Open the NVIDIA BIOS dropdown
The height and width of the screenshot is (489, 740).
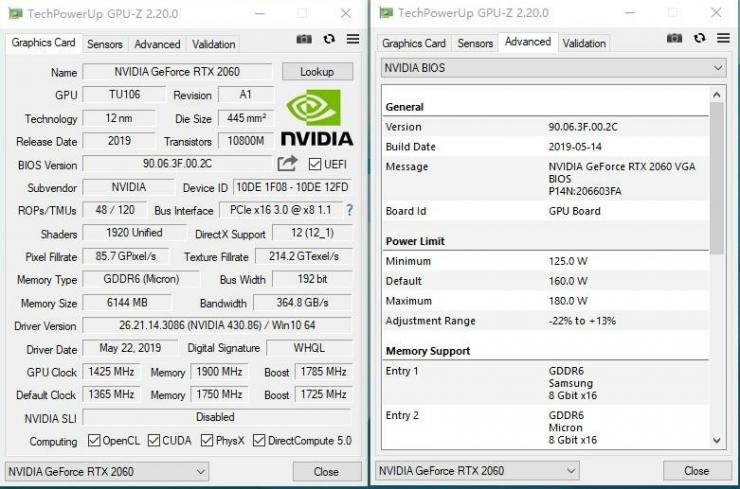pyautogui.click(x=554, y=68)
